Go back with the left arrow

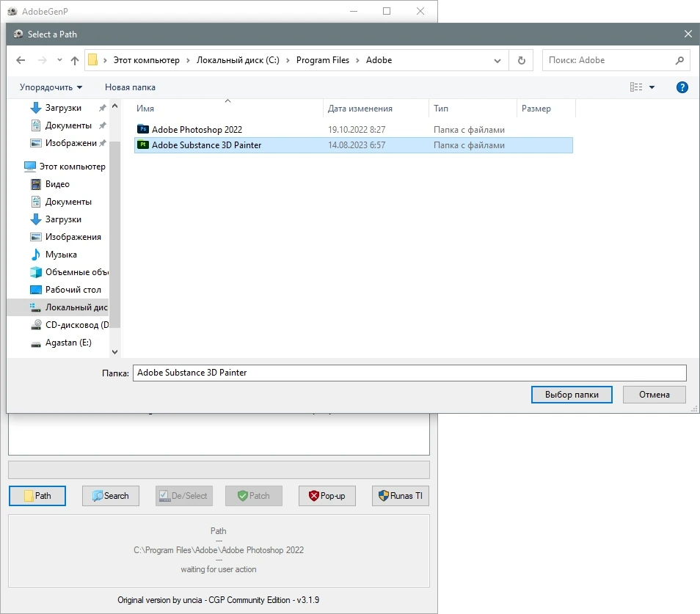[21, 60]
